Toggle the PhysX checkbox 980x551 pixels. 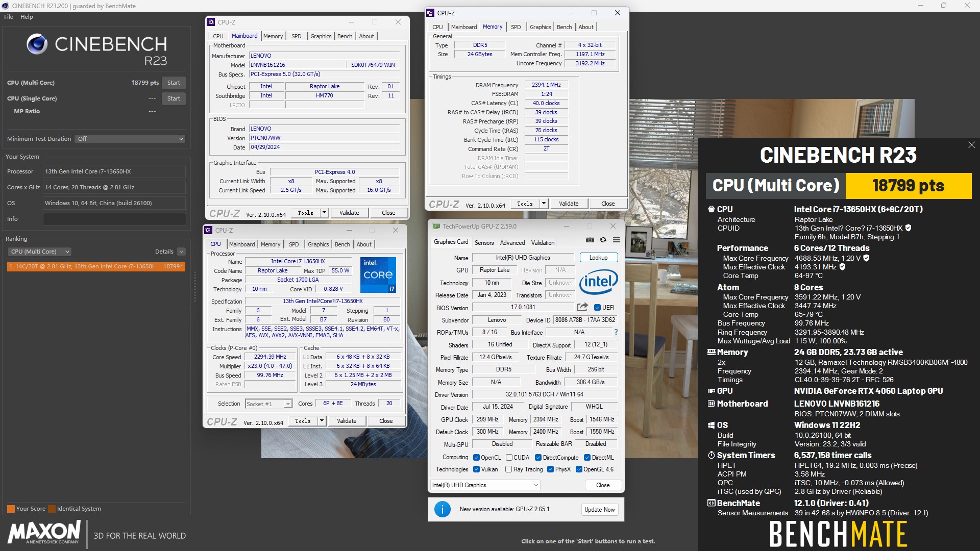click(x=550, y=469)
